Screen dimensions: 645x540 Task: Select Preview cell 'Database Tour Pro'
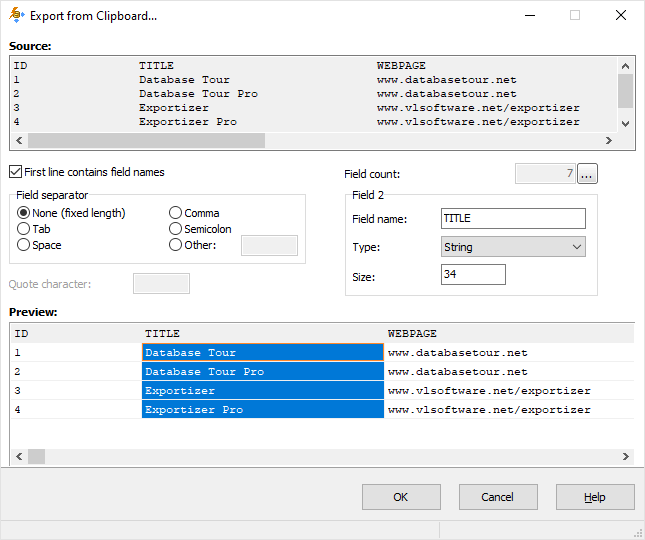click(263, 371)
